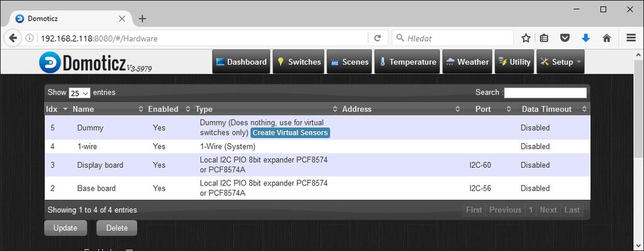The image size is (644, 251).
Task: Open the Switches tab
Action: pos(298,62)
